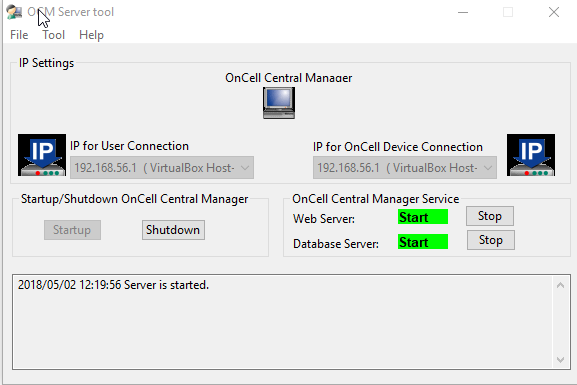577x385 pixels.
Task: Minimize the OCM Server tool window
Action: (x=463, y=12)
